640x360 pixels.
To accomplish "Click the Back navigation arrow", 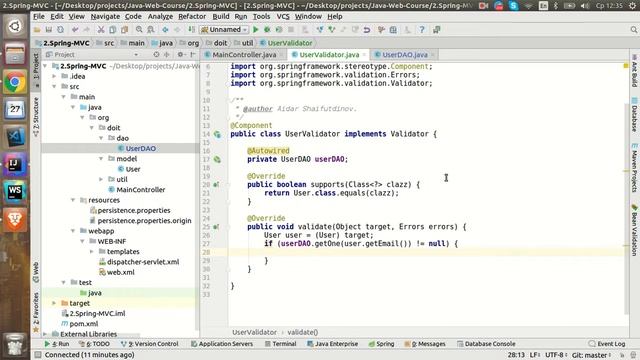I will (165, 30).
